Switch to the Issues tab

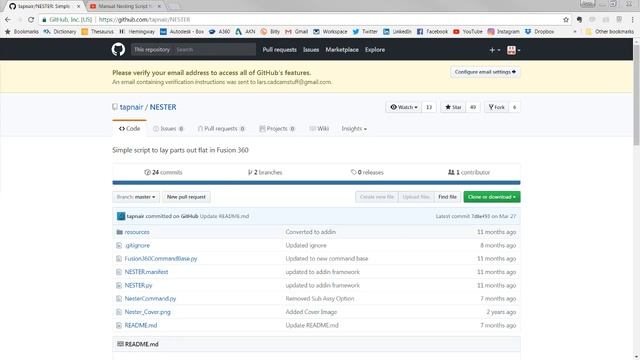(168, 129)
